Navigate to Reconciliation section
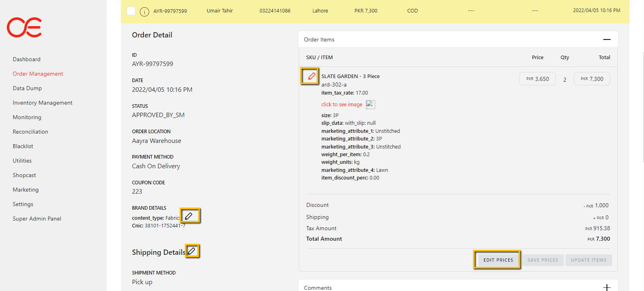 (x=31, y=132)
